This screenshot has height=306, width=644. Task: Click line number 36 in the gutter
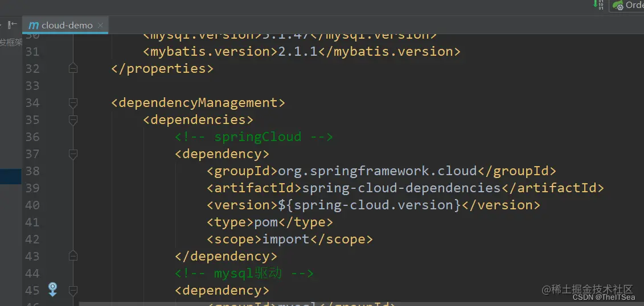point(32,137)
